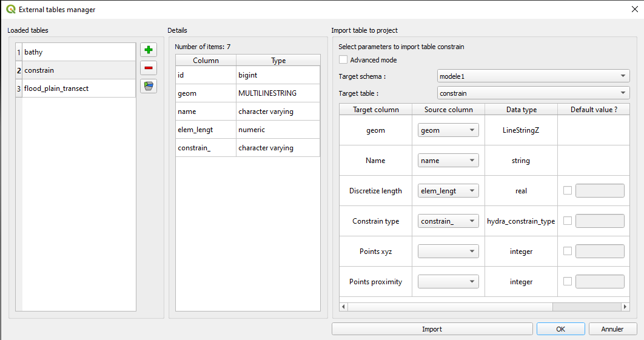The height and width of the screenshot is (340, 644).
Task: Open source column dropdown for Name
Action: tap(448, 161)
